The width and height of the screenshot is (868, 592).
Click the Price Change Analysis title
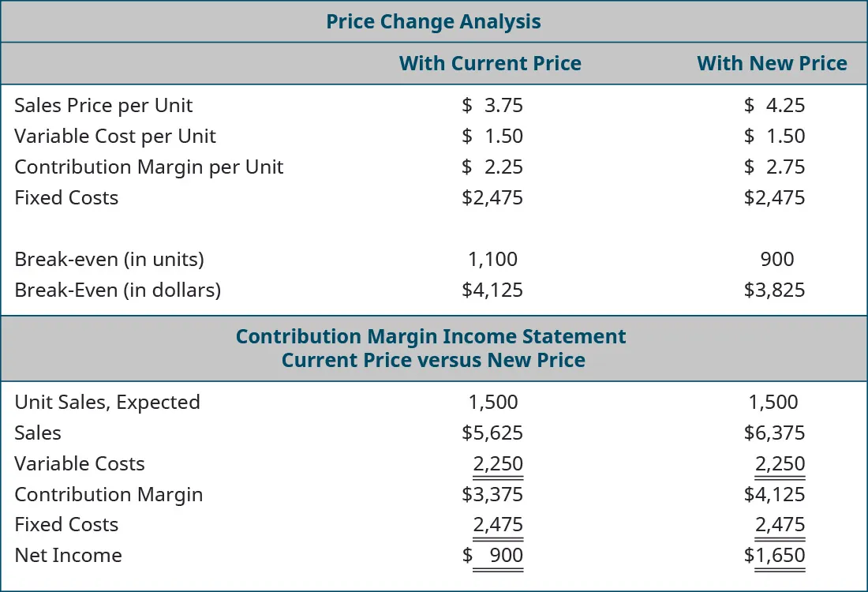click(433, 21)
